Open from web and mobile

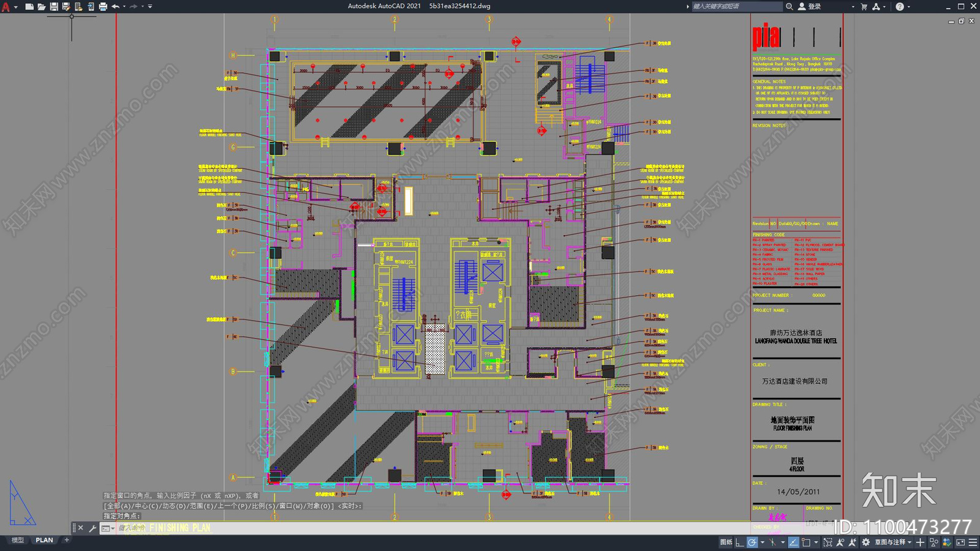pyautogui.click(x=78, y=7)
